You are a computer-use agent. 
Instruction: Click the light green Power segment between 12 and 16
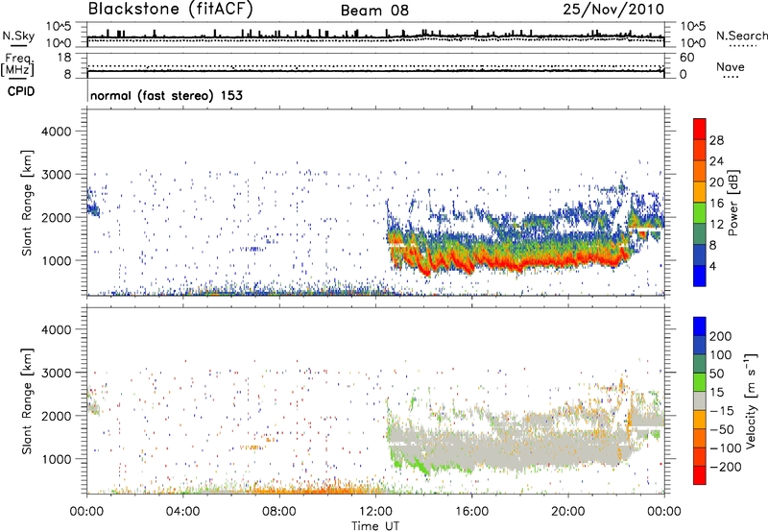pos(700,213)
